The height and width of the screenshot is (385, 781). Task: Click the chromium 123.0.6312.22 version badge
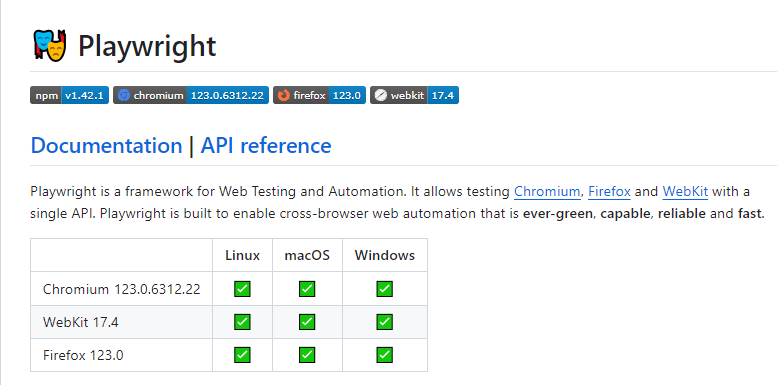pos(191,95)
